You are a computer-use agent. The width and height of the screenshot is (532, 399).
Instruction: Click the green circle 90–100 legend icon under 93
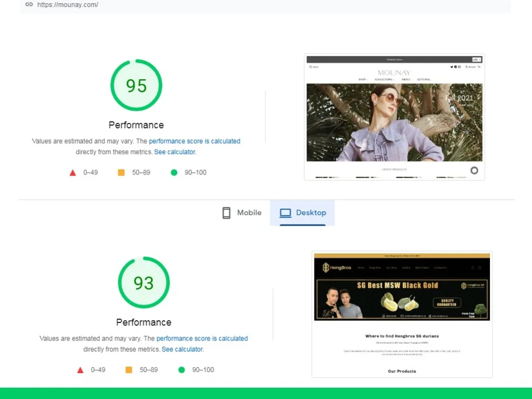click(x=181, y=370)
